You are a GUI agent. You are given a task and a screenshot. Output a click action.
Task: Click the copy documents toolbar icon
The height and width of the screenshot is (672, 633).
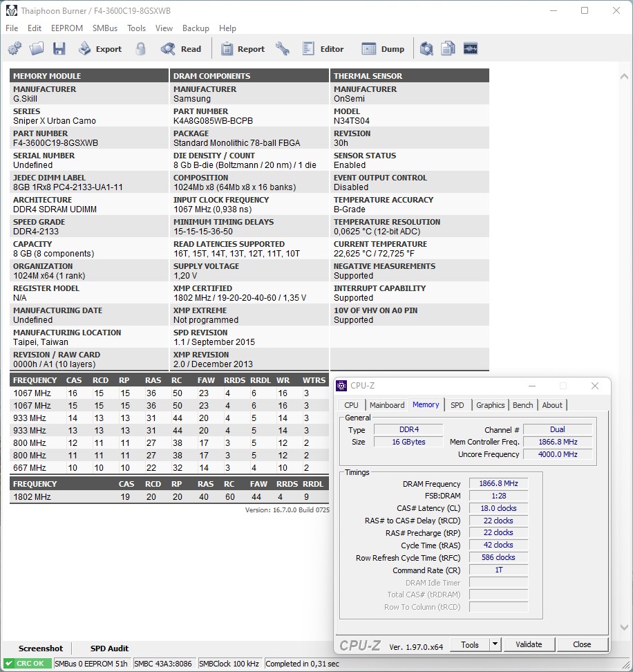[448, 49]
